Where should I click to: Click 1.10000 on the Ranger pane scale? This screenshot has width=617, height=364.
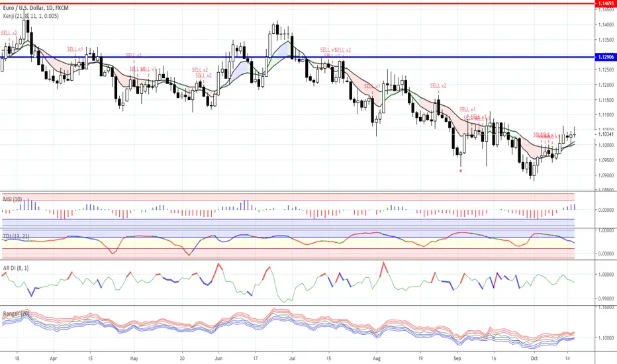tap(606, 338)
